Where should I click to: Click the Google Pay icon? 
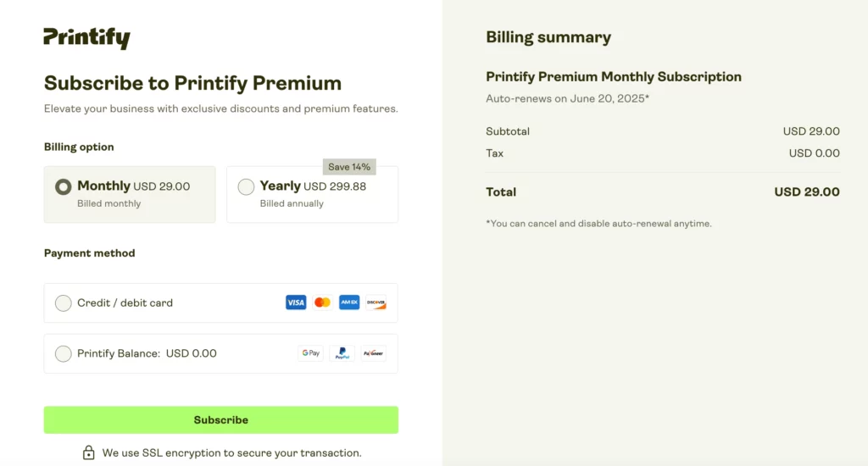click(311, 353)
